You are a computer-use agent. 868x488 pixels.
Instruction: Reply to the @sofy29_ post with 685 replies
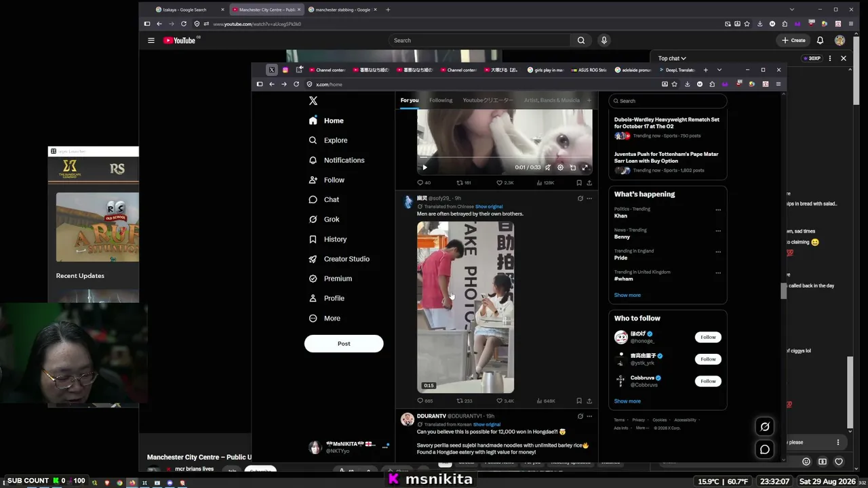(425, 401)
